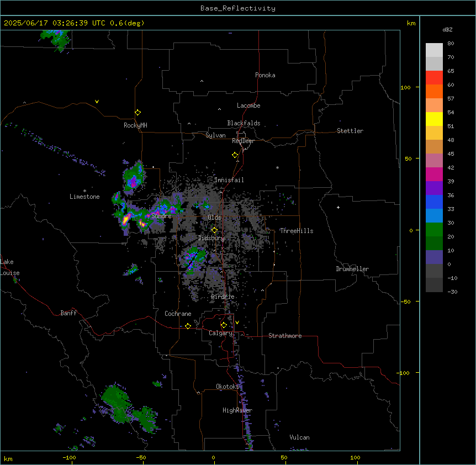Select the Lacombe city label

[248, 105]
